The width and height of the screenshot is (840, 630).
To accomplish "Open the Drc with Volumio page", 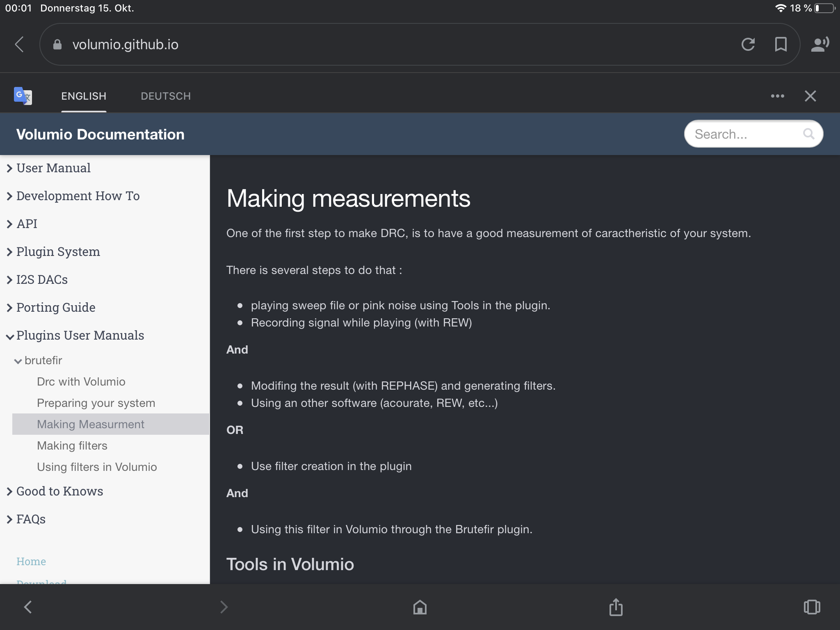I will (81, 382).
